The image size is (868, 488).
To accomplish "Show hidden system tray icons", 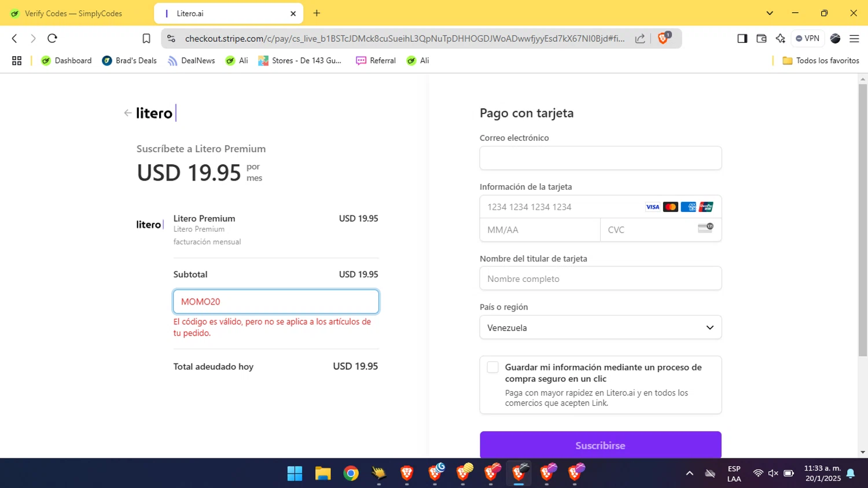I will tap(690, 474).
